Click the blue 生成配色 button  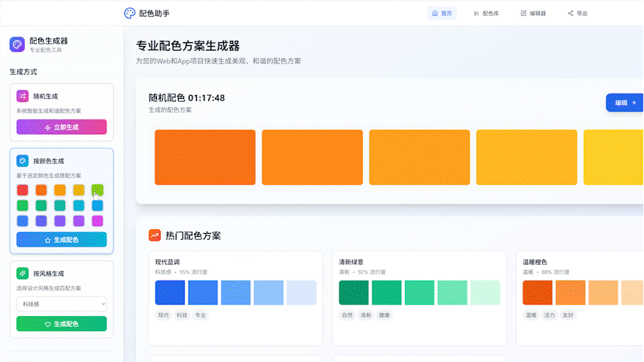(62, 240)
